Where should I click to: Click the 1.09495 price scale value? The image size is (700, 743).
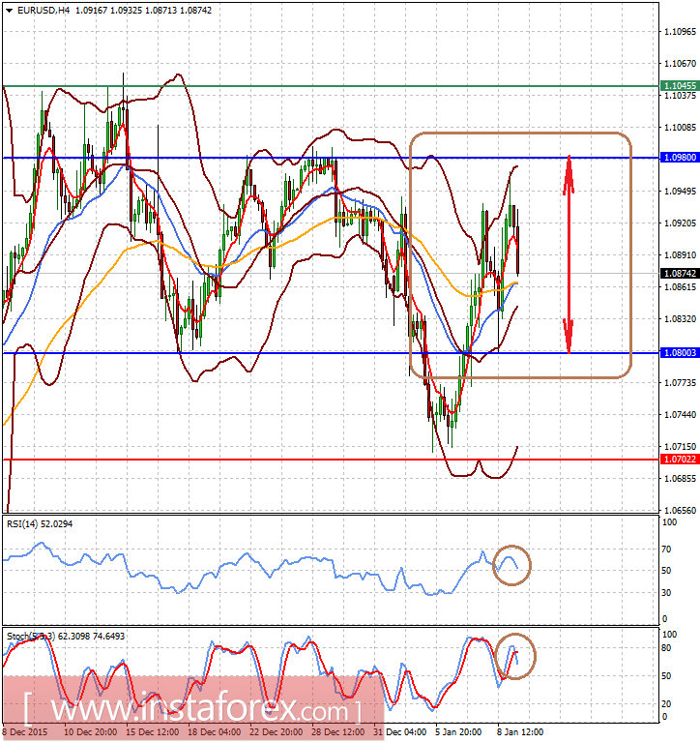(680, 191)
